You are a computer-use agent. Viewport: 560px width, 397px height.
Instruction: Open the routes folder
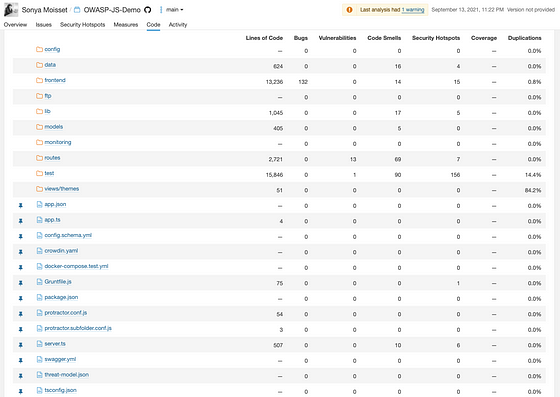[52, 158]
